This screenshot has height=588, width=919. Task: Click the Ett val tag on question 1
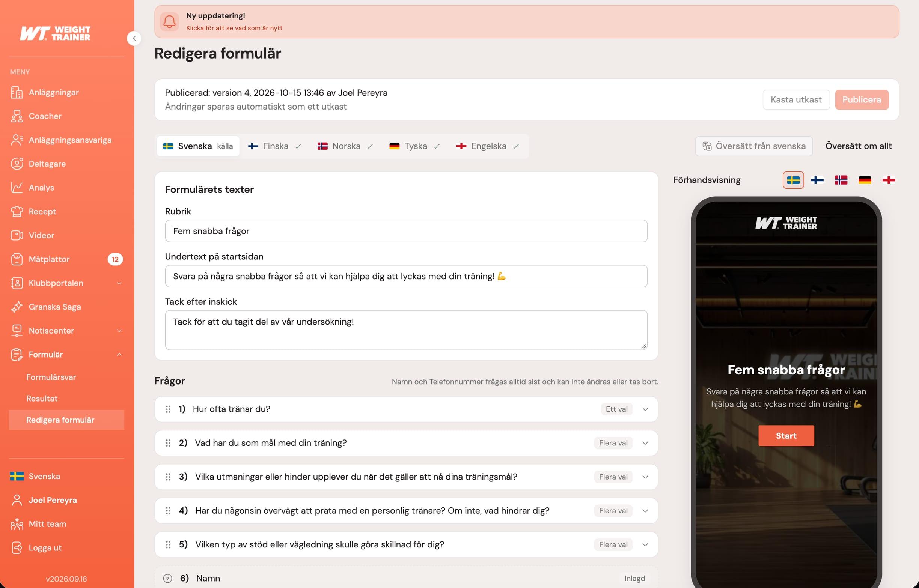click(616, 409)
